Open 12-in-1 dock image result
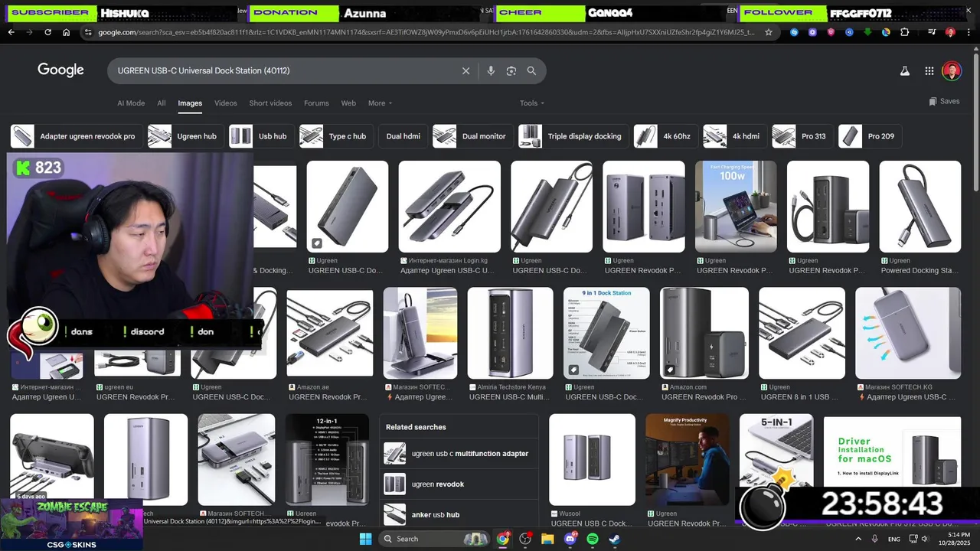This screenshot has height=551, width=980. (327, 459)
